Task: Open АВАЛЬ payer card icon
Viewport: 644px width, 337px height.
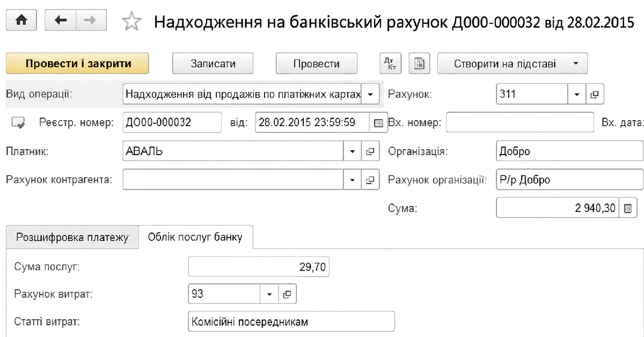Action: point(369,151)
